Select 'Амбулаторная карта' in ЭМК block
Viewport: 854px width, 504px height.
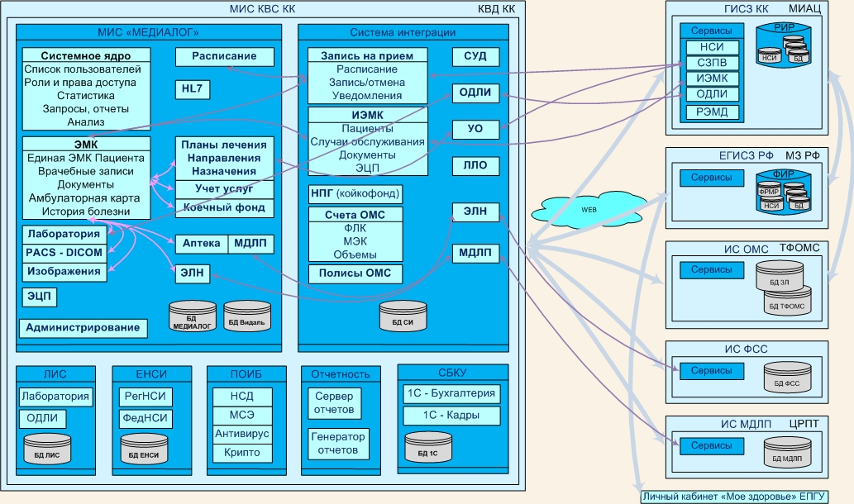[x=84, y=198]
